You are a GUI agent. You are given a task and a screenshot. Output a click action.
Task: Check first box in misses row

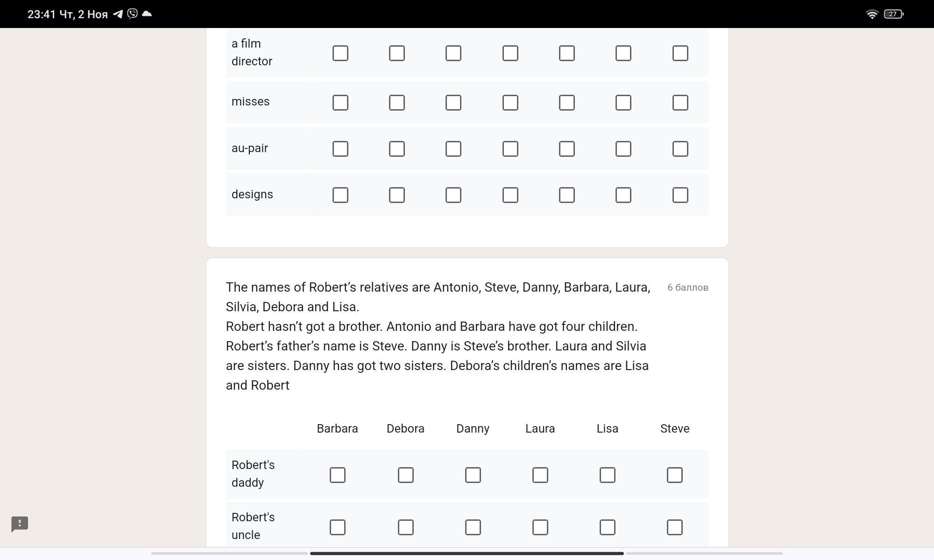tap(340, 103)
